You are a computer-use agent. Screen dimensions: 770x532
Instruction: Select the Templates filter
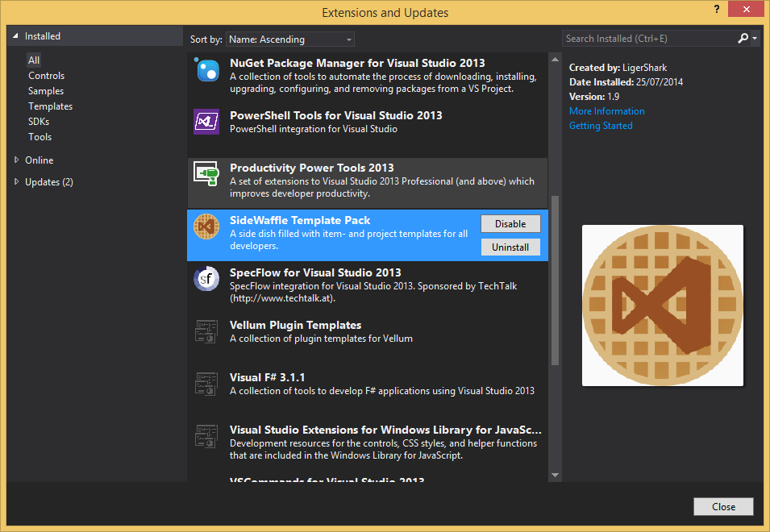point(50,106)
